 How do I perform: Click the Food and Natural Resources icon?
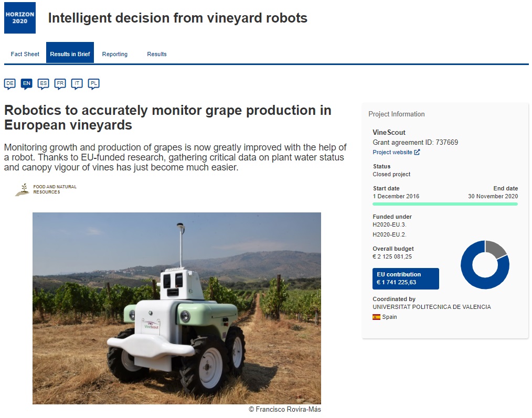(22, 189)
